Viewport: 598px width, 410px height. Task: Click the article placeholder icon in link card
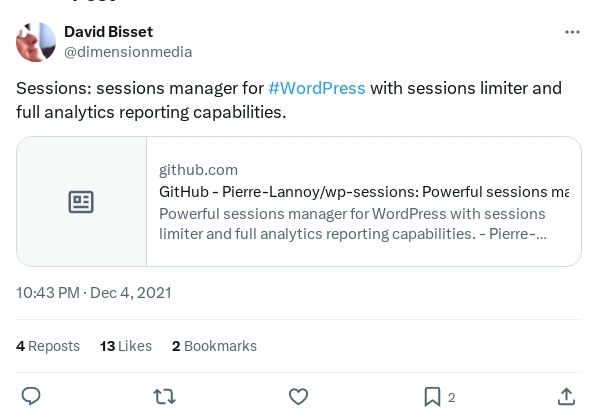click(81, 202)
